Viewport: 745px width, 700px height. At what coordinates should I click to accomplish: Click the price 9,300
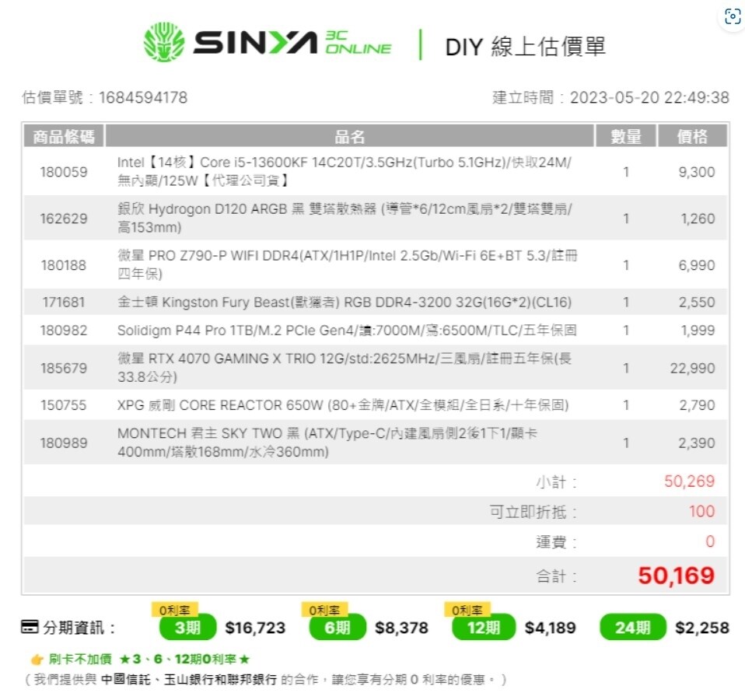(x=697, y=172)
